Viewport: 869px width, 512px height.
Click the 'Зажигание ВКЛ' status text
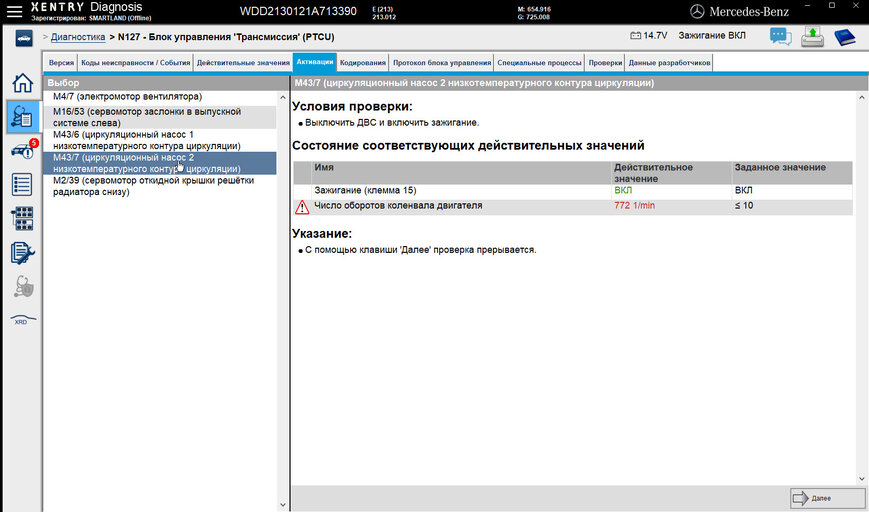(712, 35)
